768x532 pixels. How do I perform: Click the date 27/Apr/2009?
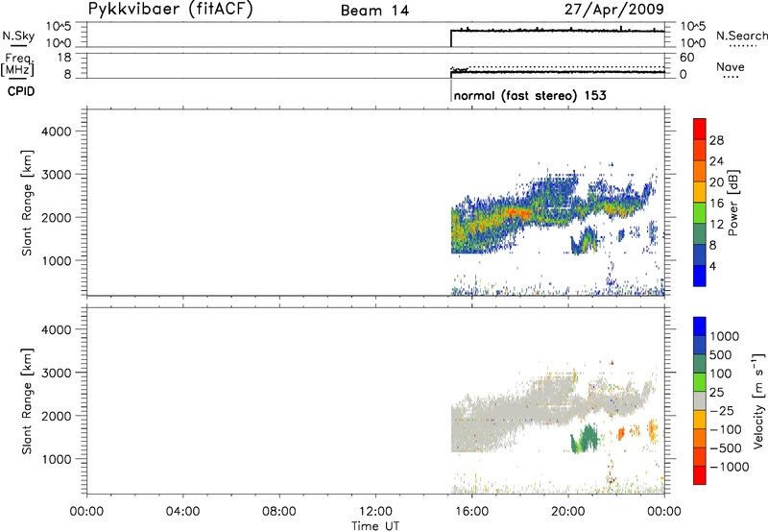614,9
